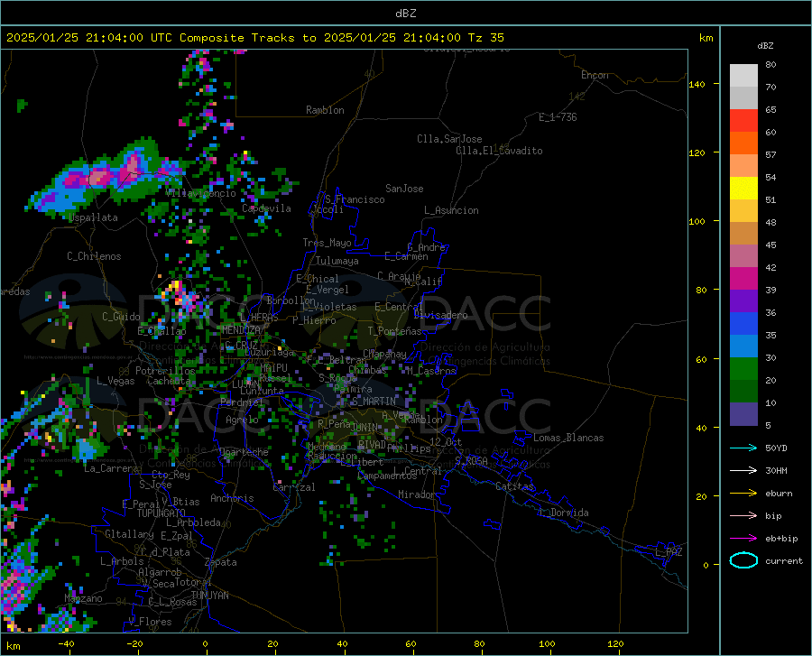Image resolution: width=812 pixels, height=656 pixels.
Task: Click the 'dBZ' label above the color scale
Action: click(x=765, y=45)
